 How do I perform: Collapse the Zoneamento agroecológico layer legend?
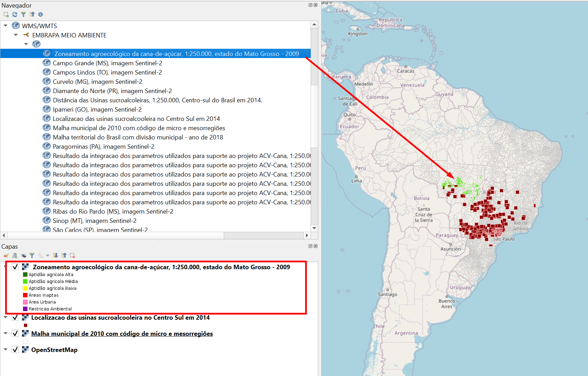click(x=5, y=267)
